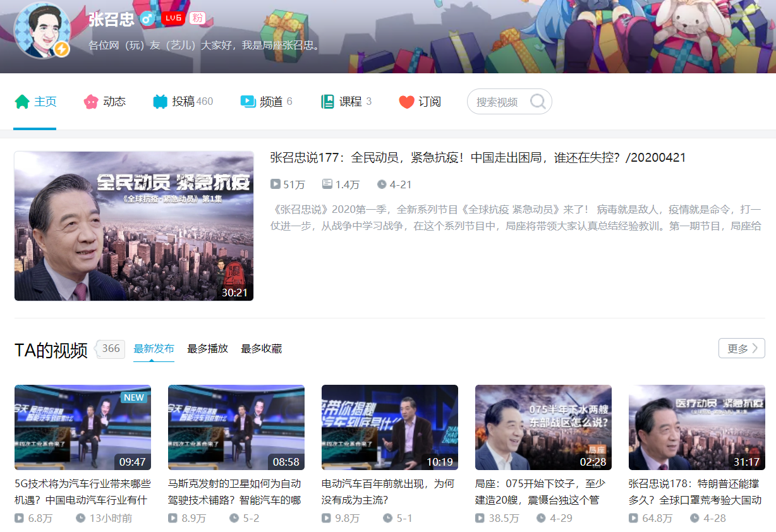Click the 频道 channels play icon
The image size is (776, 532).
coord(247,101)
